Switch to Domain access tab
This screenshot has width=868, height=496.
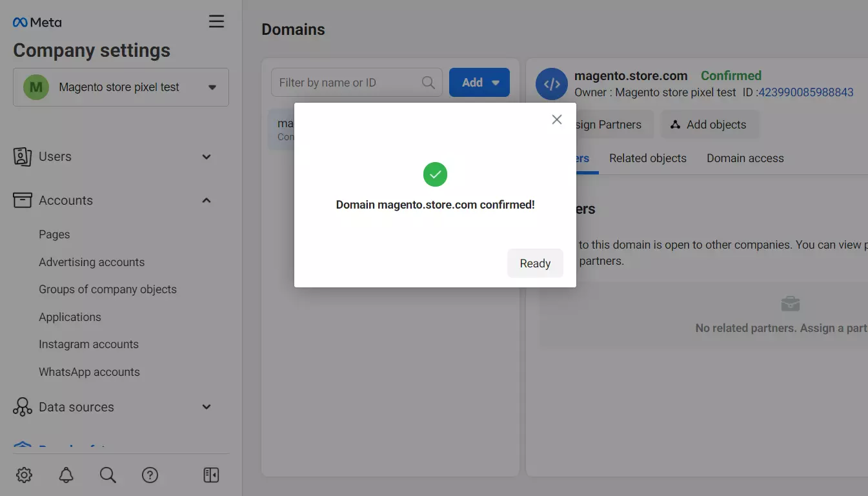pyautogui.click(x=745, y=158)
